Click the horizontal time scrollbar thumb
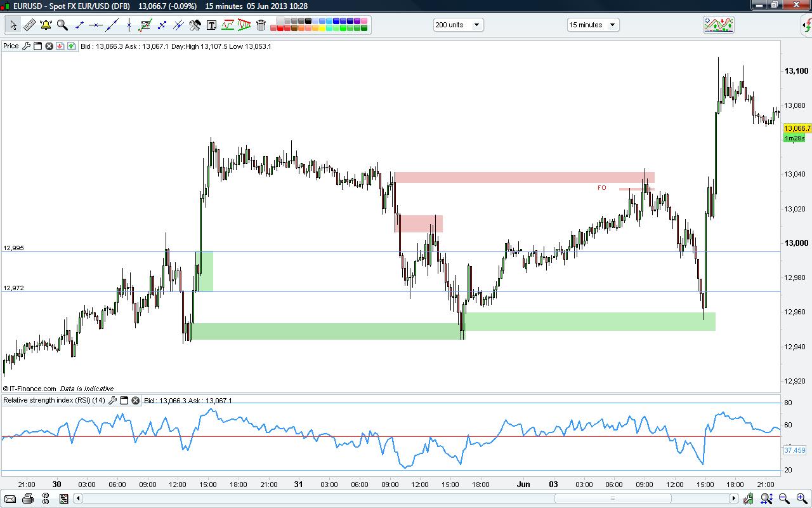The height and width of the screenshot is (508, 812). [612, 498]
